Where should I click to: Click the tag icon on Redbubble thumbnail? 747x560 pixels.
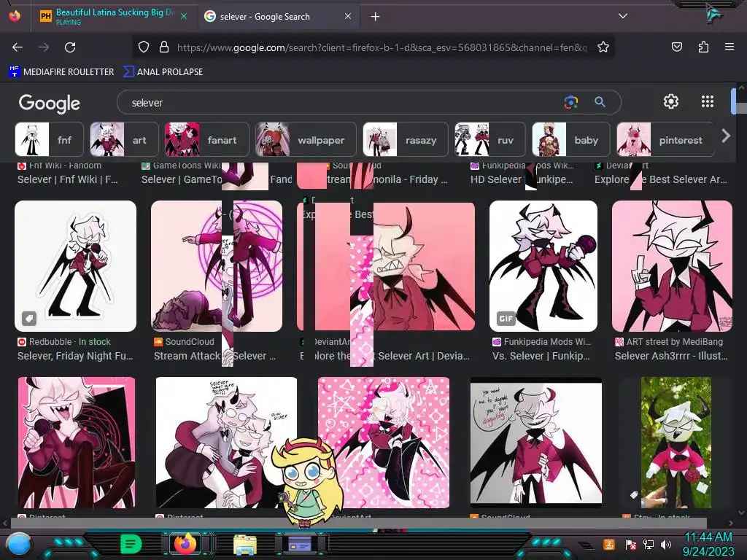point(29,318)
